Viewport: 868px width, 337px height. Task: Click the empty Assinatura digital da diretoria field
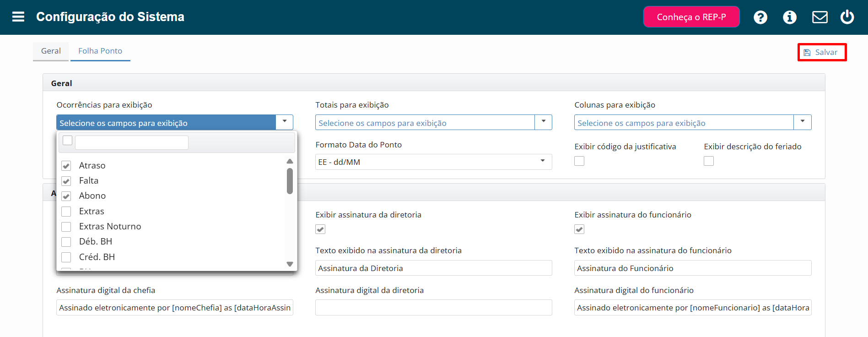433,308
